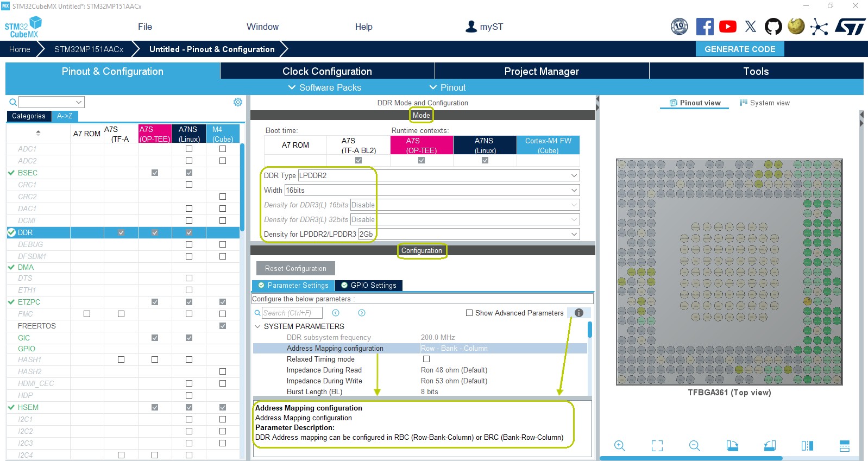868x461 pixels.
Task: Check the DEBUG M4 (Cube) checkbox
Action: pyautogui.click(x=223, y=244)
